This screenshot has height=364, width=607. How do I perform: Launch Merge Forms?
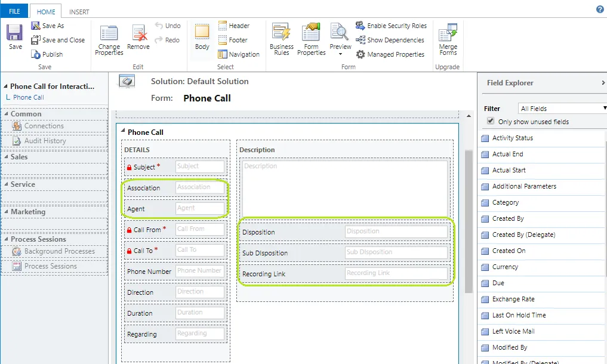tap(448, 39)
